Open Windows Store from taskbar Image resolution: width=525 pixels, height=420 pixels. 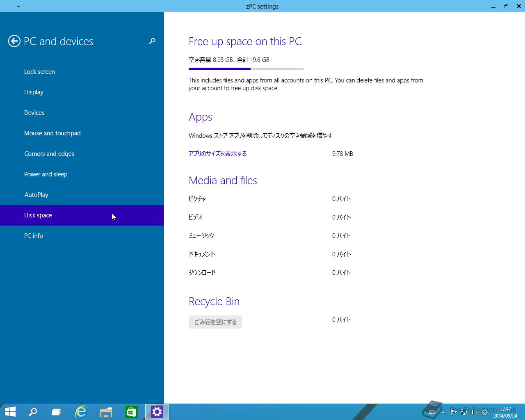tap(131, 412)
